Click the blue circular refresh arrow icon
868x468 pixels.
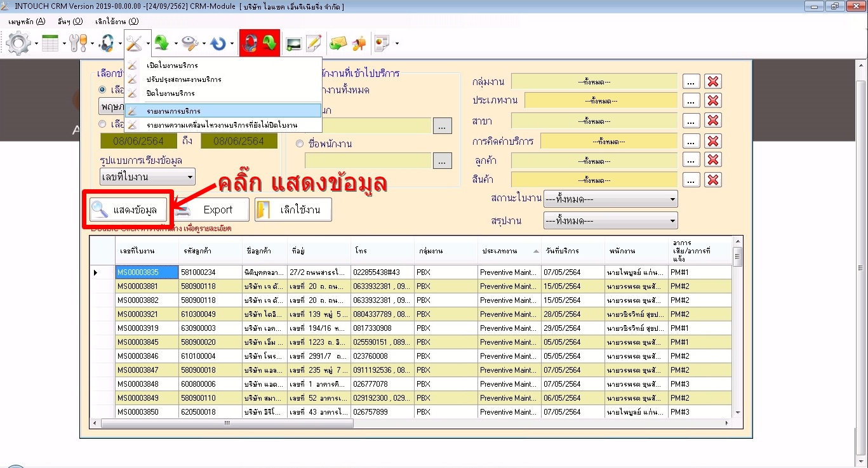click(x=218, y=43)
